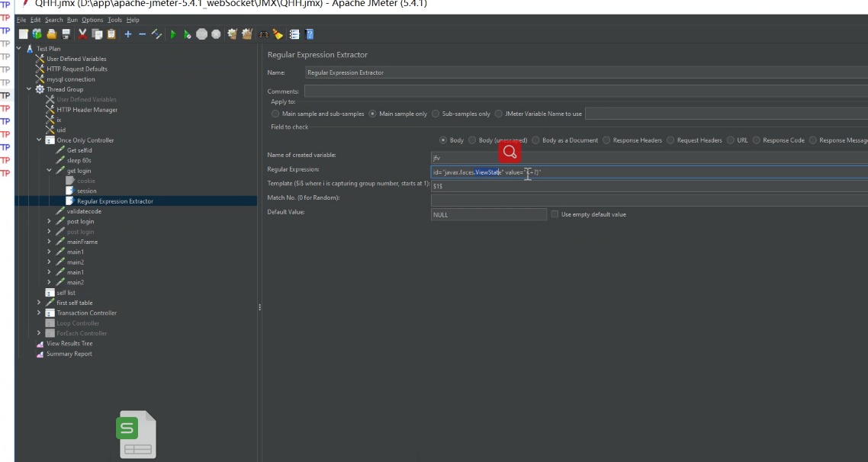Check Use empty default value checkbox

tap(555, 214)
